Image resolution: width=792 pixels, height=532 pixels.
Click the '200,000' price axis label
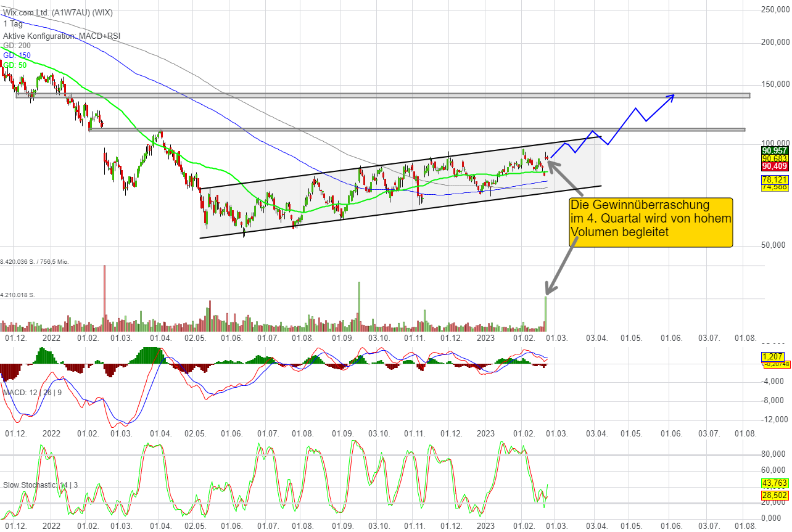click(x=777, y=43)
